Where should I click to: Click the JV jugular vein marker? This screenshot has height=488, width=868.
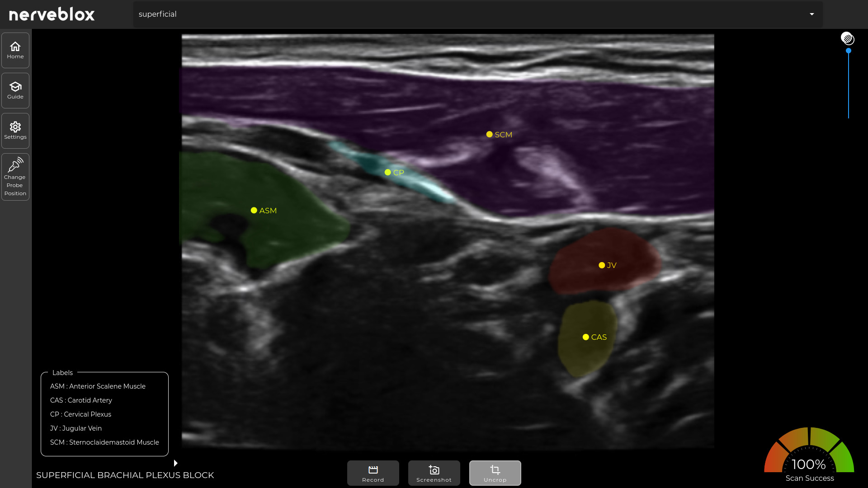(x=602, y=266)
